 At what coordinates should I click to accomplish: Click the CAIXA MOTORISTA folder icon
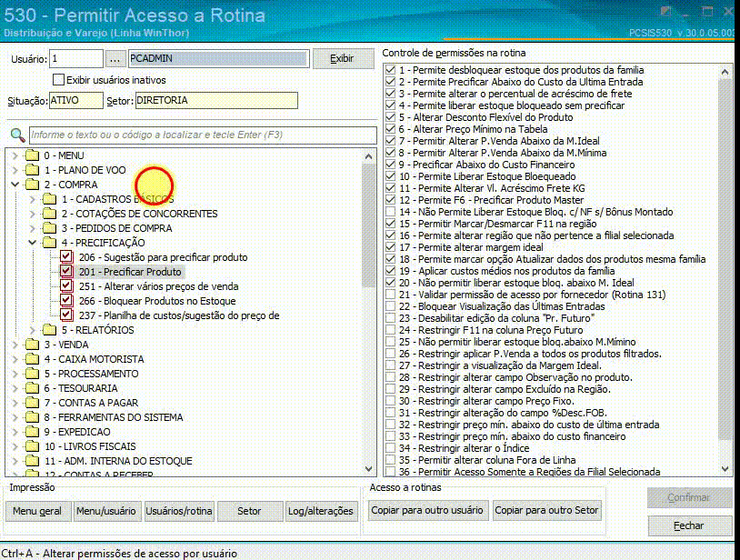point(32,359)
